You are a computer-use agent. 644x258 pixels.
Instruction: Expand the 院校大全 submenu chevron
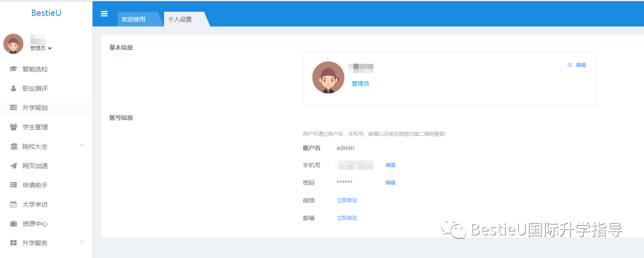[81, 145]
